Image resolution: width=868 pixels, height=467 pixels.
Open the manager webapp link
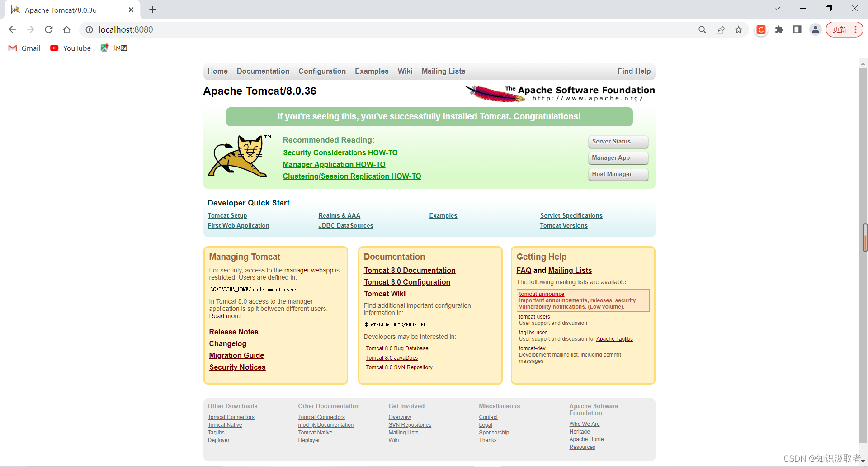point(308,270)
